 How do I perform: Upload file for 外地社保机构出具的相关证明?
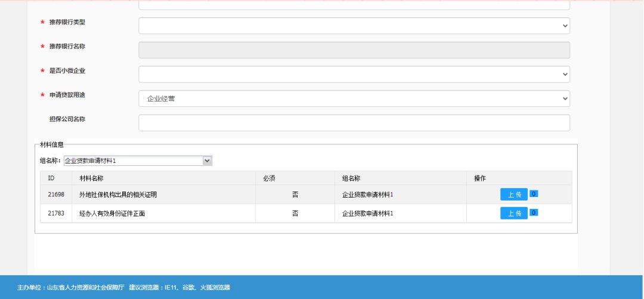pyautogui.click(x=514, y=195)
